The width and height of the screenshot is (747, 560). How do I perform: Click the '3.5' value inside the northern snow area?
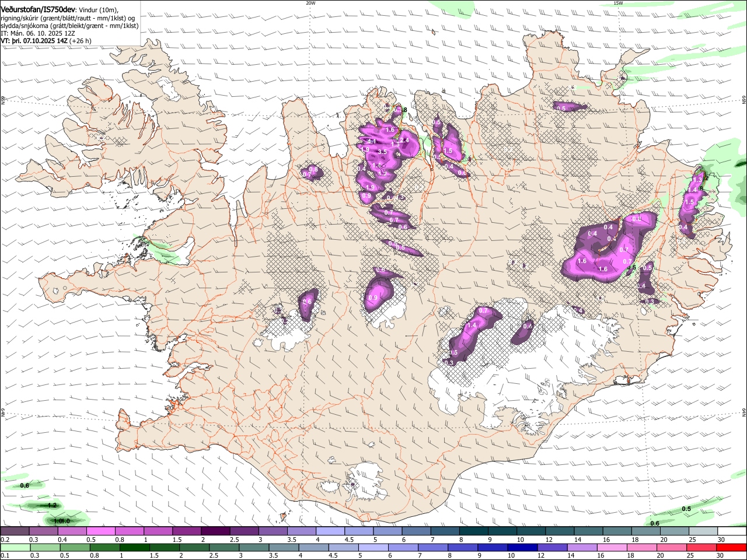point(382,152)
